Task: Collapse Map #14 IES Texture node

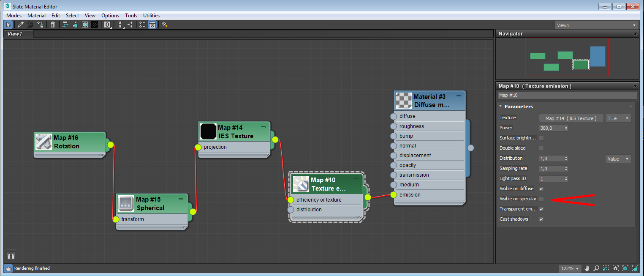Action: point(263,126)
